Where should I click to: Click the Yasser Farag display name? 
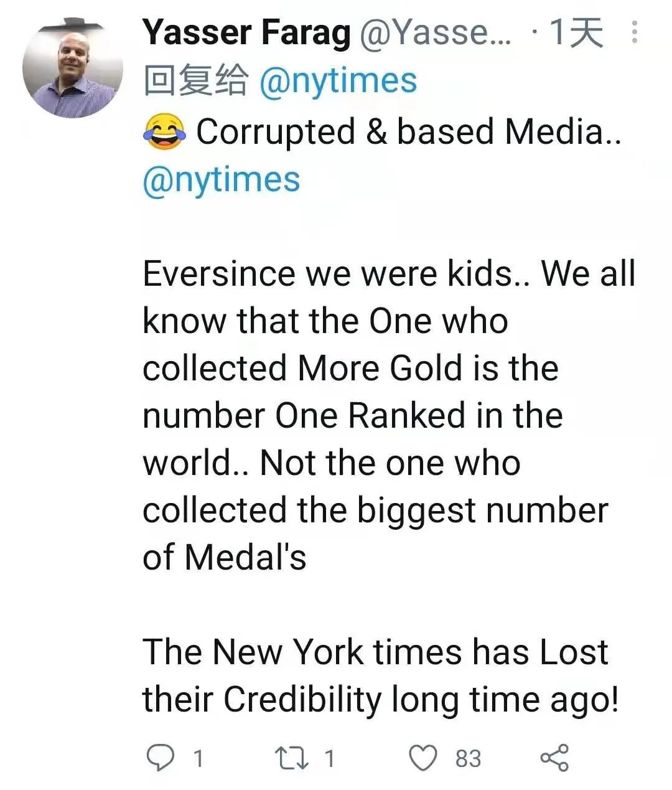246,32
